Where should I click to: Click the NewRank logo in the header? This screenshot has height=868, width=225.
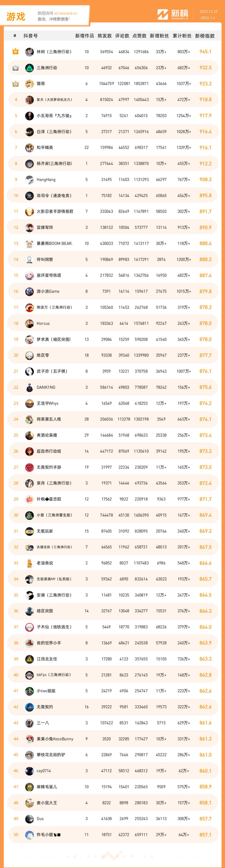[x=173, y=14]
